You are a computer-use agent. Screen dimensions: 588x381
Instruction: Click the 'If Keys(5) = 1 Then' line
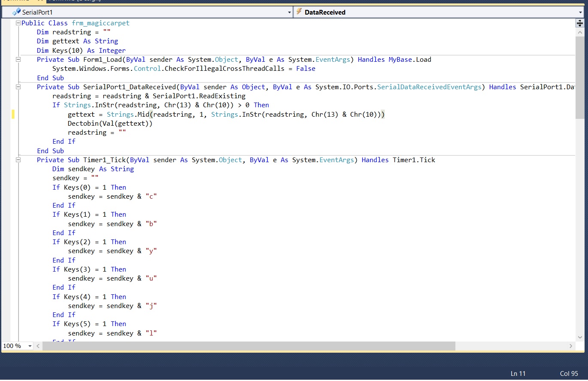89,324
